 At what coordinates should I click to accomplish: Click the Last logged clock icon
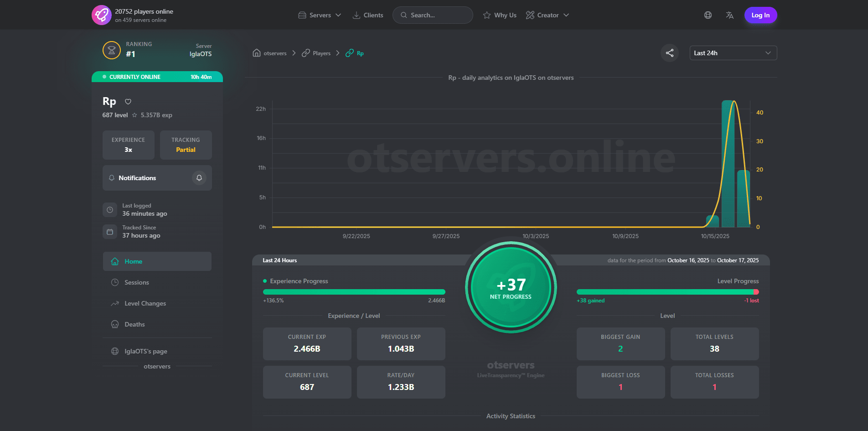click(110, 210)
